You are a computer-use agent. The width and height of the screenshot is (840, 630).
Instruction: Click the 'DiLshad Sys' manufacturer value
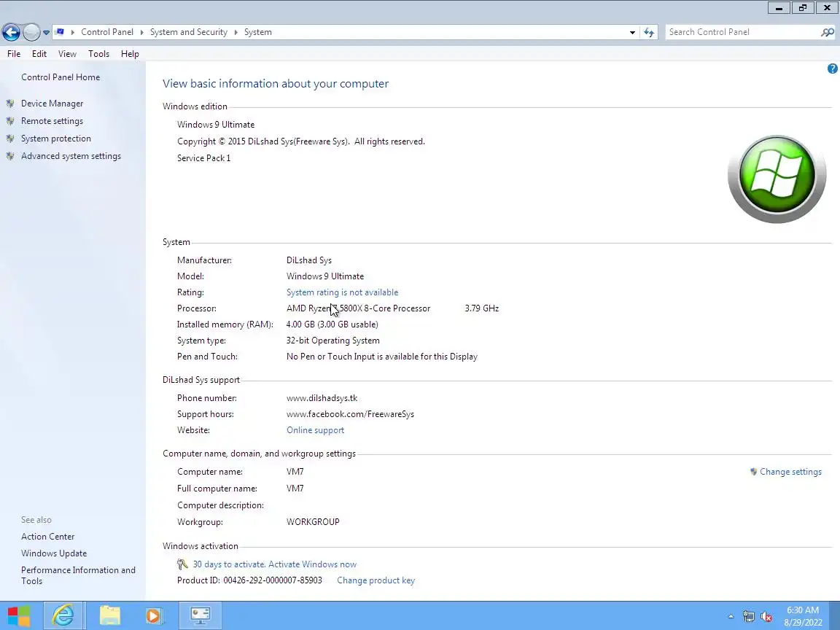309,260
